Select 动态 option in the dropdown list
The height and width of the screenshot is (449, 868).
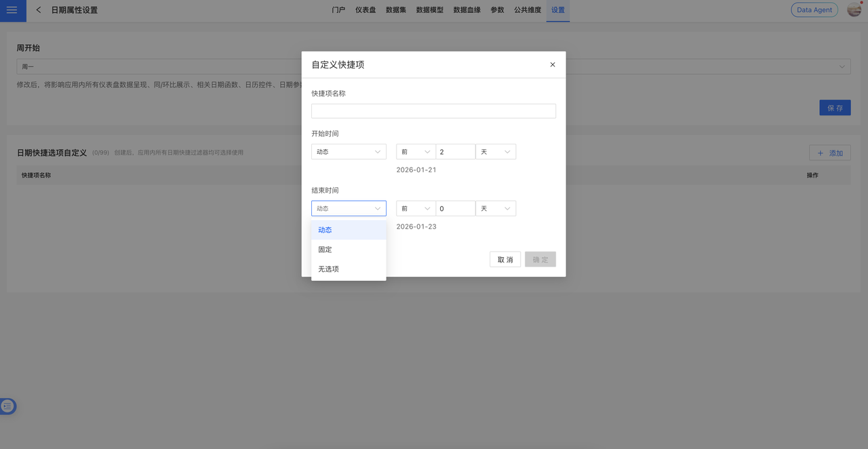point(349,230)
